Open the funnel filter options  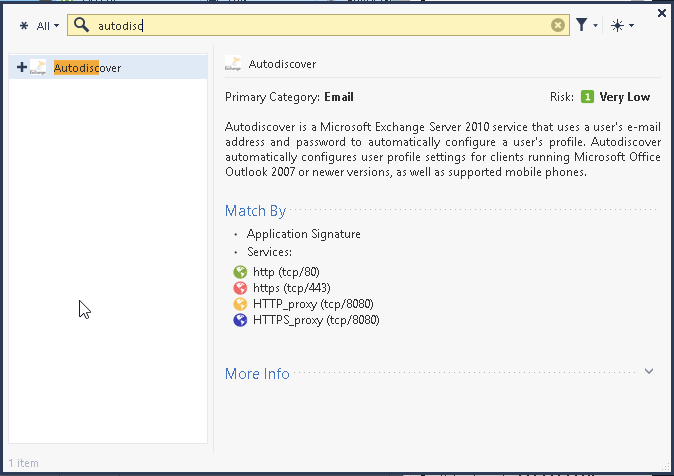click(582, 25)
